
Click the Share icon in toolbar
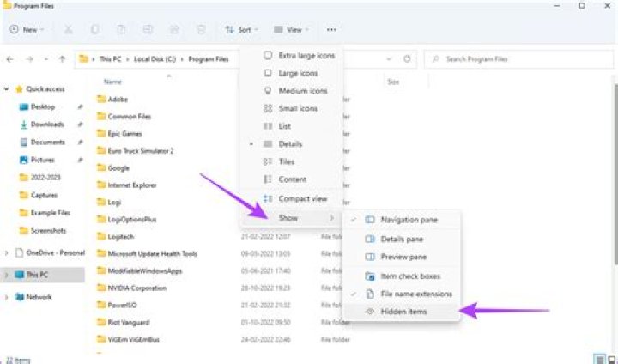coord(174,29)
